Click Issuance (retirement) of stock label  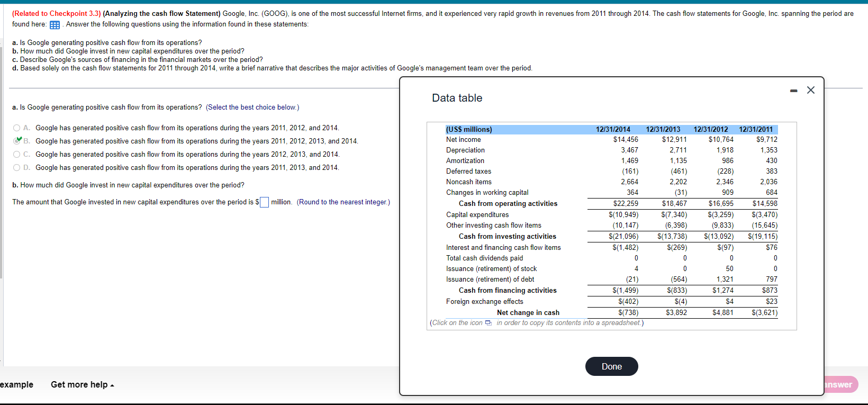(x=491, y=269)
